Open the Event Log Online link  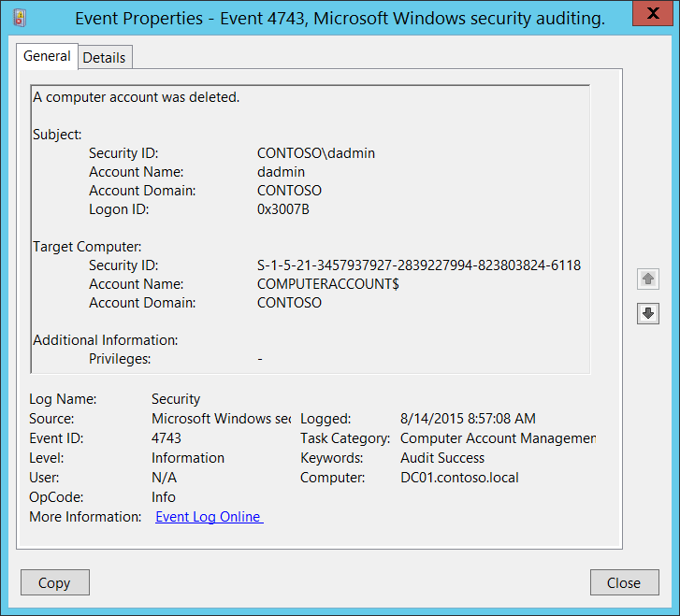click(209, 517)
